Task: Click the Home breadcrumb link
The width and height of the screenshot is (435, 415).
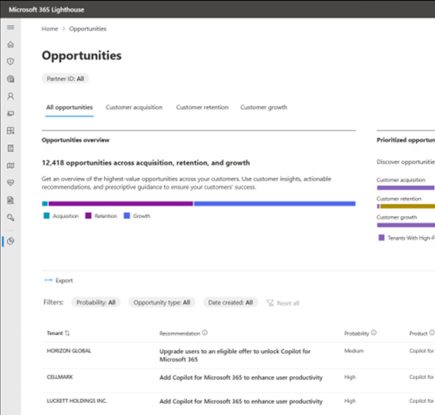Action: [x=50, y=29]
